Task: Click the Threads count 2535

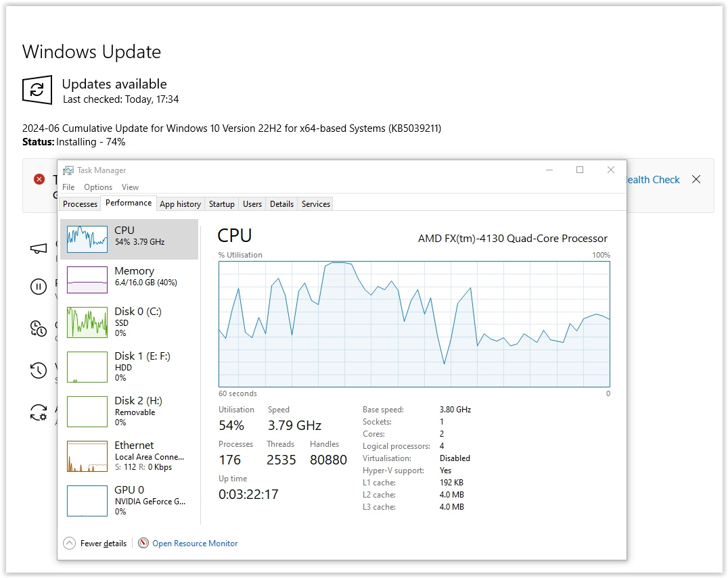Action: click(x=281, y=460)
